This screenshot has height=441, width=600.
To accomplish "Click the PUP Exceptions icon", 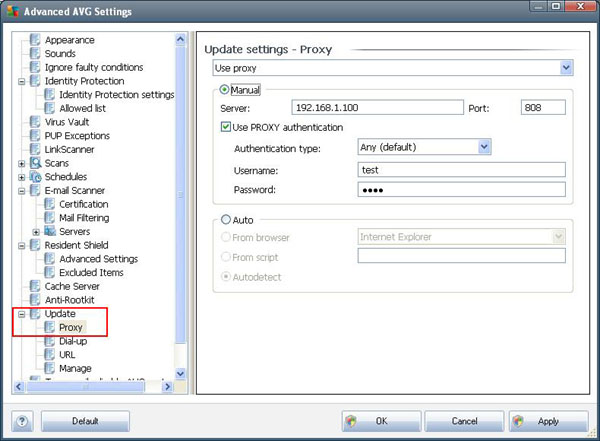I will [35, 136].
